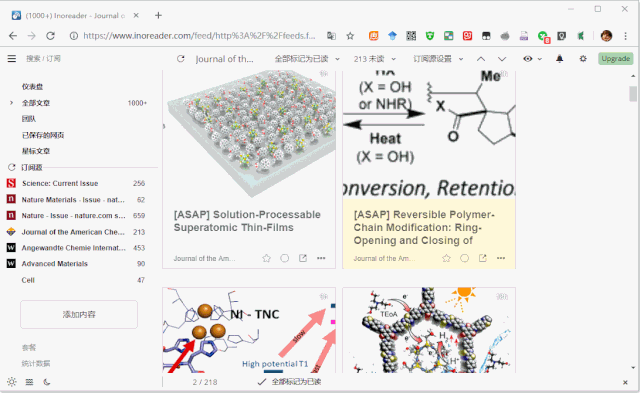Click the middle theme icon at sidebar bottom
Image resolution: width=640 pixels, height=393 pixels.
pyautogui.click(x=29, y=382)
